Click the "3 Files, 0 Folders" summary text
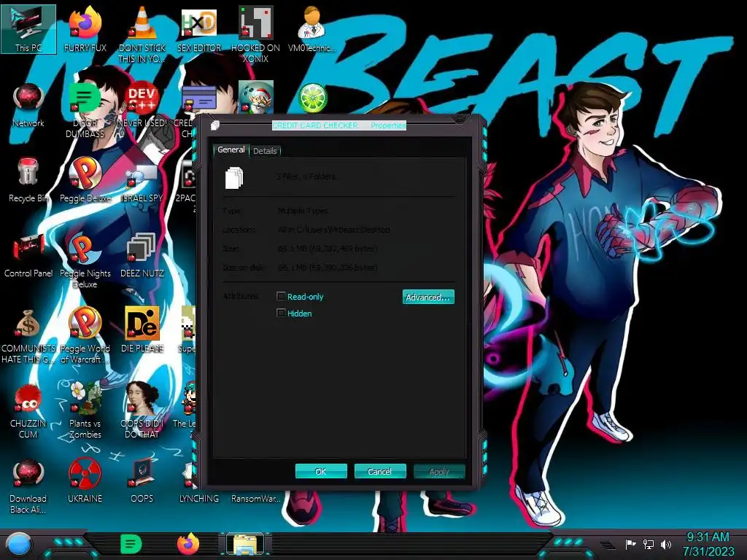 click(x=306, y=176)
